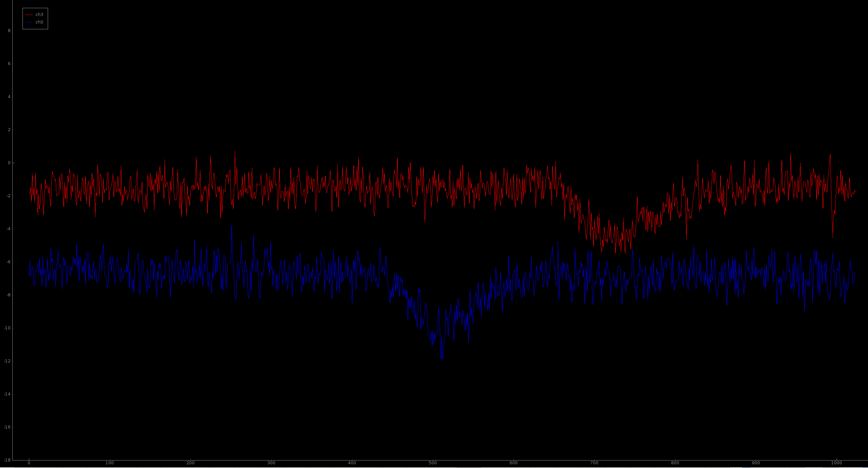
Task: Click the sharp red downward spike near x 1000
Action: (x=833, y=236)
